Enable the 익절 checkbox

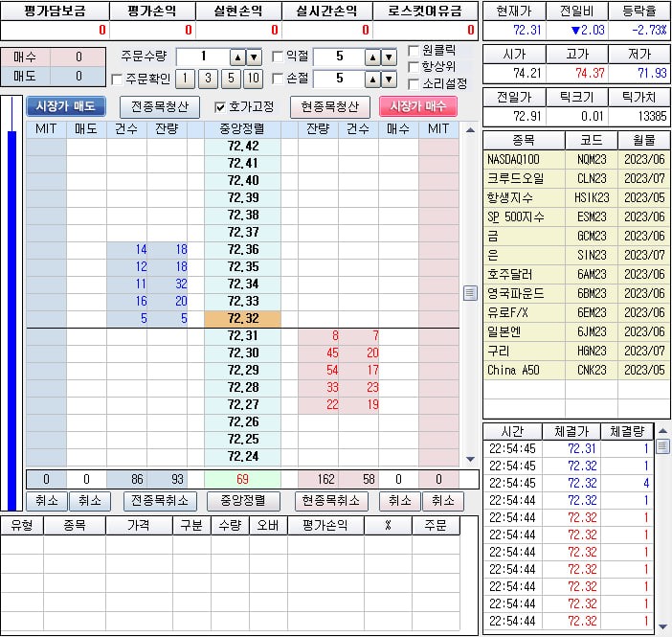[278, 57]
